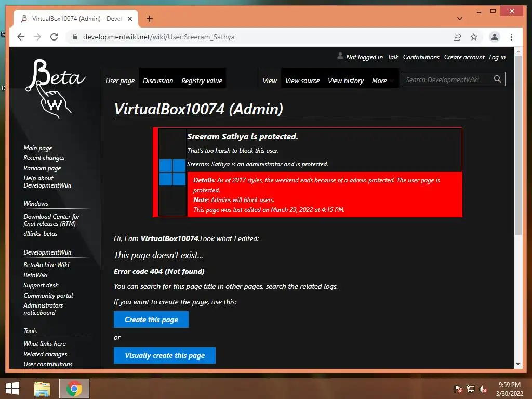The height and width of the screenshot is (399, 532).
Task: Open the Discussion tab
Action: [158, 81]
